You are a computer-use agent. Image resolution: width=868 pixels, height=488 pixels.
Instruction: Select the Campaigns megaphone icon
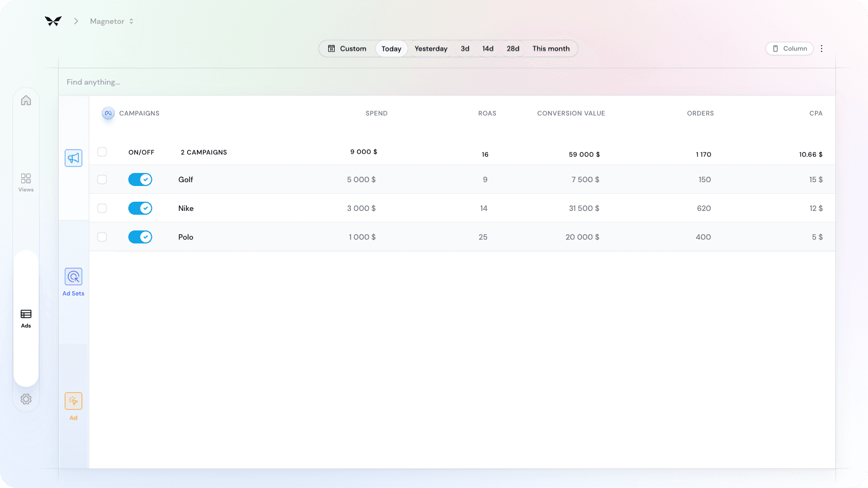[x=73, y=158]
